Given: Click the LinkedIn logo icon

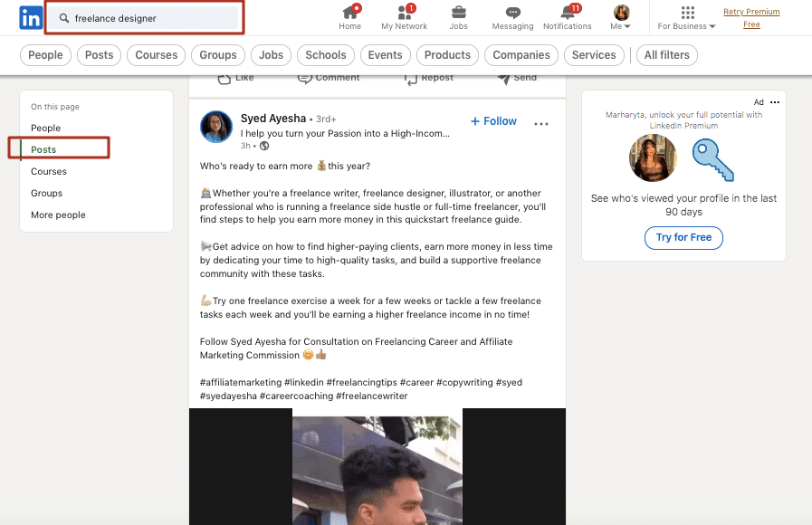Looking at the screenshot, I should pyautogui.click(x=30, y=16).
